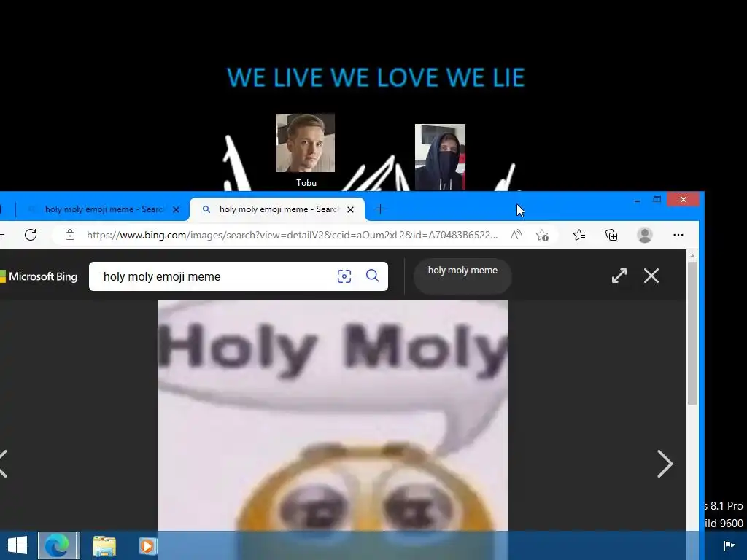Maximize the Edge browser window
This screenshot has height=560, width=747.
point(657,200)
